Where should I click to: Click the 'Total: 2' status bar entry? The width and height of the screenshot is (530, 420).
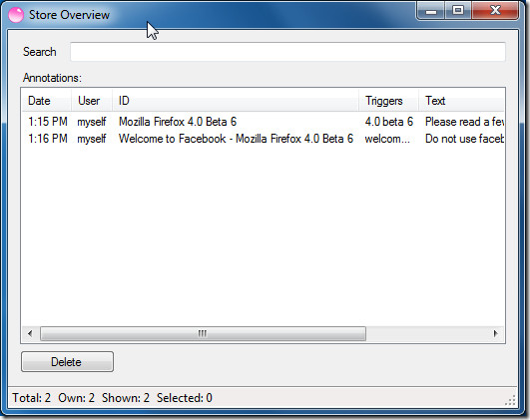pyautogui.click(x=31, y=398)
